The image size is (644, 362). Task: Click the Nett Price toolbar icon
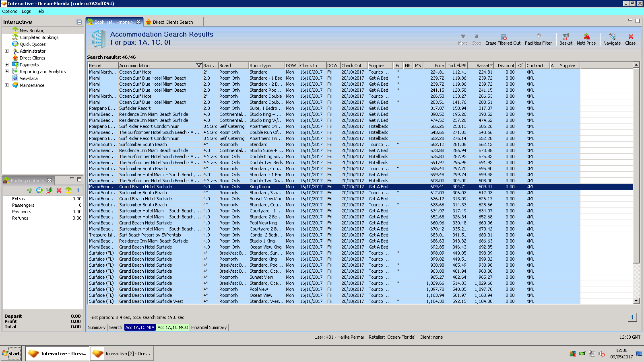586,37
